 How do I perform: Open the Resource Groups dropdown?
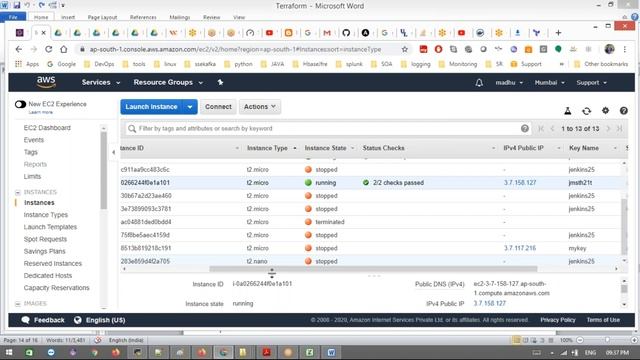pos(168,82)
